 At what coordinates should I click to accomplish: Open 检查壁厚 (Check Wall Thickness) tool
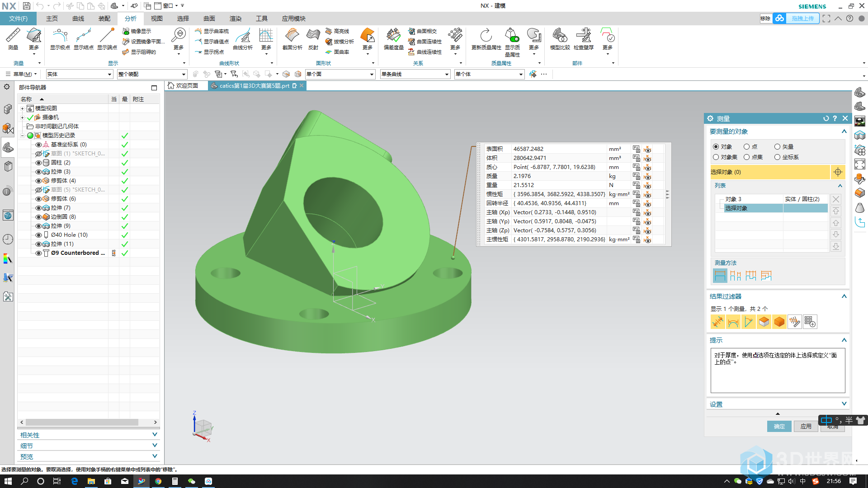coord(583,38)
